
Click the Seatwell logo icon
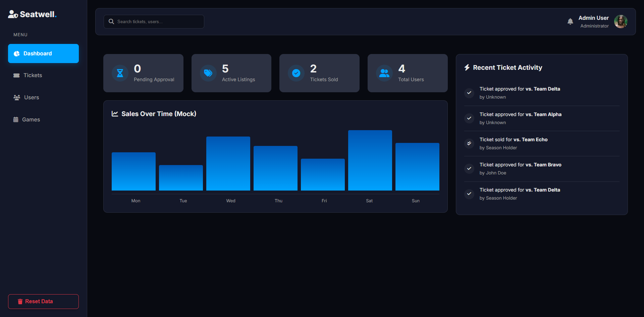(13, 14)
